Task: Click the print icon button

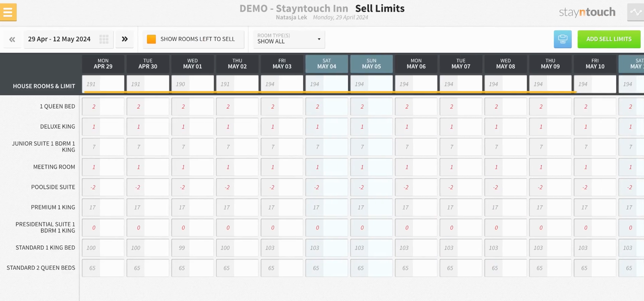Action: pyautogui.click(x=562, y=39)
